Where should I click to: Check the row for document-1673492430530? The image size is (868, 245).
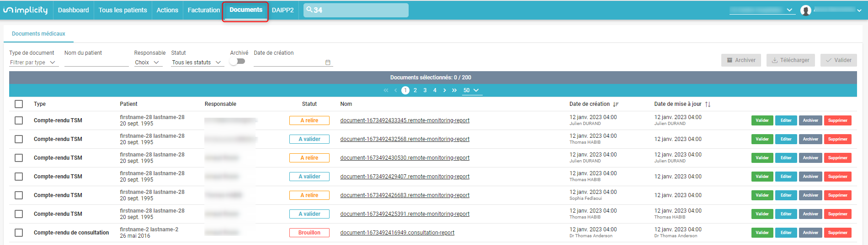[x=19, y=158]
